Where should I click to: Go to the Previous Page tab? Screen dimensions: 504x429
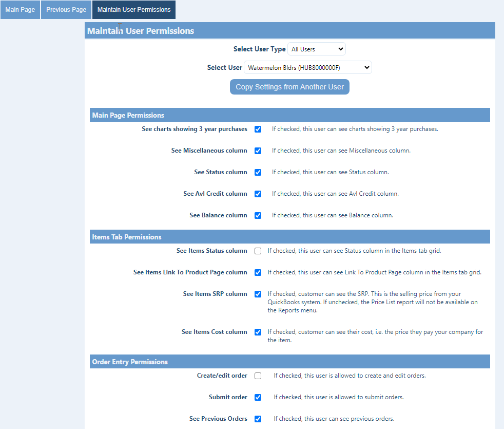click(x=66, y=10)
